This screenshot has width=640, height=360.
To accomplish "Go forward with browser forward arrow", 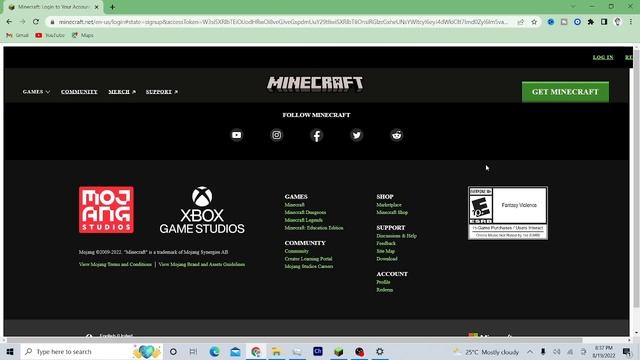I will pyautogui.click(x=22, y=22).
